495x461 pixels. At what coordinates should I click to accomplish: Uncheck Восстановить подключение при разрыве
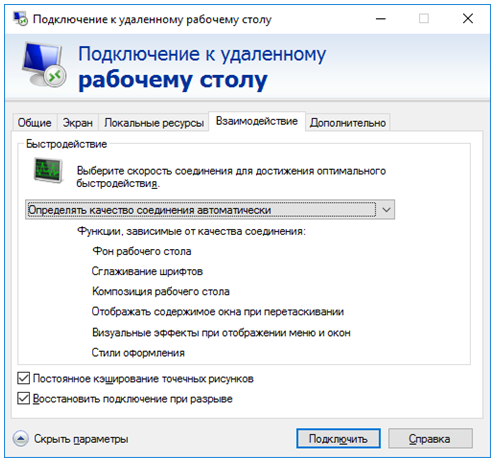pos(23,399)
